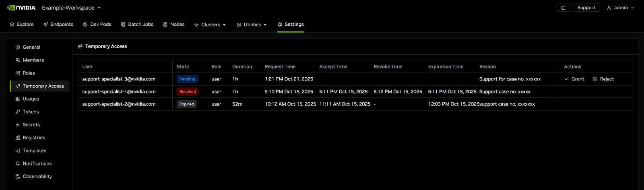Click the Support button

click(x=586, y=8)
